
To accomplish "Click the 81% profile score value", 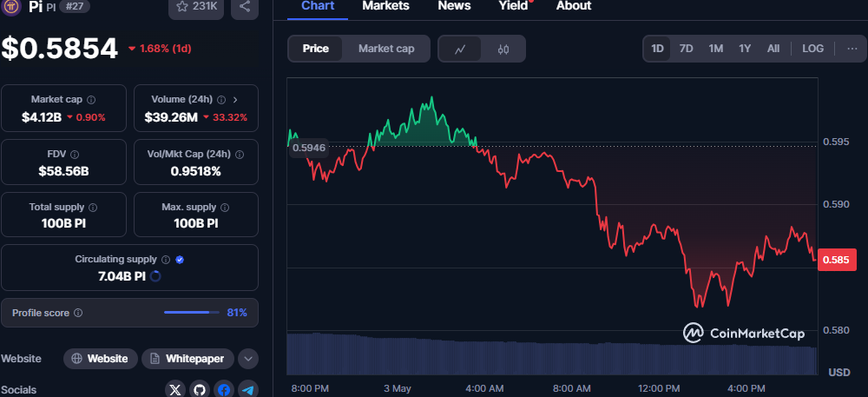I will [x=237, y=313].
